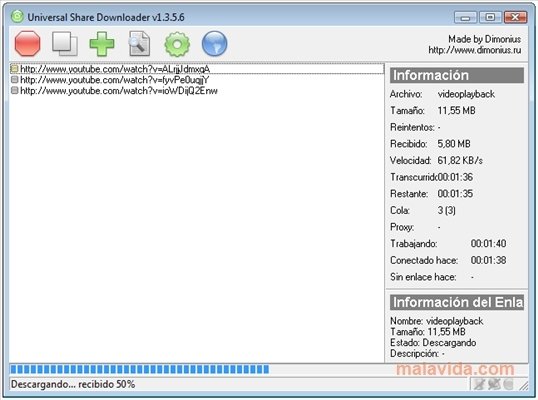Viewport: 538px width, 400px height.
Task: Click the blue download progress bar
Action: click(x=140, y=369)
